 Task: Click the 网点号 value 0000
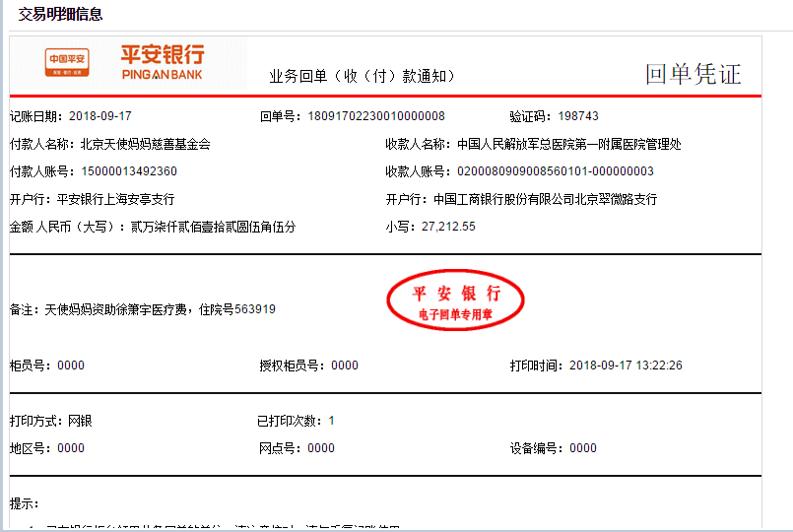click(321, 448)
